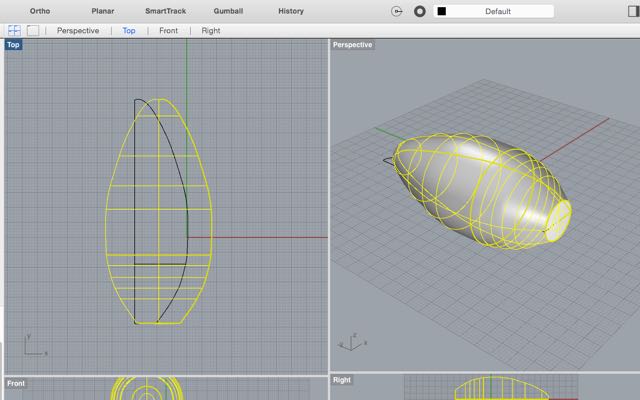Select the Right view tab
The image size is (640, 400).
click(x=211, y=31)
